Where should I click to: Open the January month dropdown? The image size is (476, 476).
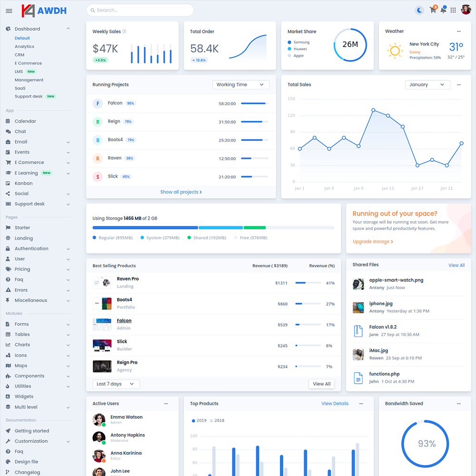point(427,85)
